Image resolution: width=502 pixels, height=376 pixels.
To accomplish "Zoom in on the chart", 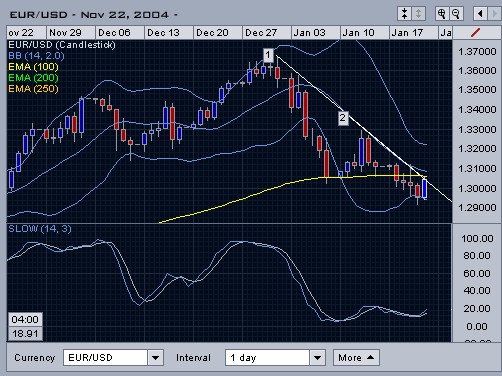I will tap(442, 14).
